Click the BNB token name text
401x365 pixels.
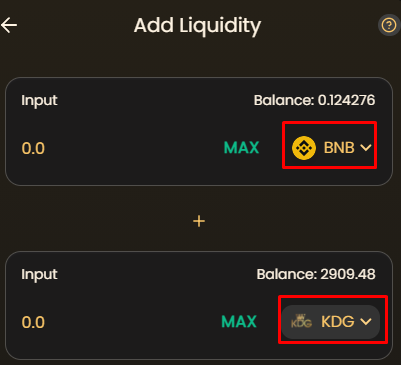coord(339,148)
